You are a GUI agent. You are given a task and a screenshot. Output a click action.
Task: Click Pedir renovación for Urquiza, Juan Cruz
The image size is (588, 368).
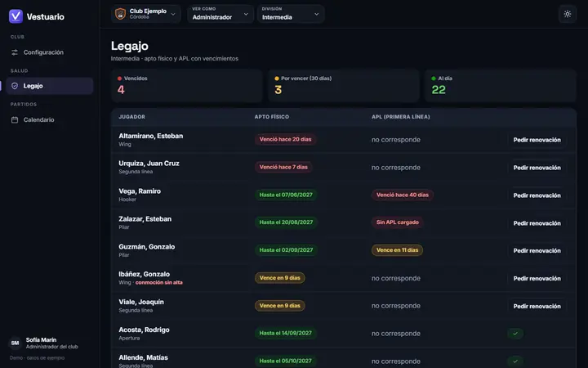pos(537,168)
